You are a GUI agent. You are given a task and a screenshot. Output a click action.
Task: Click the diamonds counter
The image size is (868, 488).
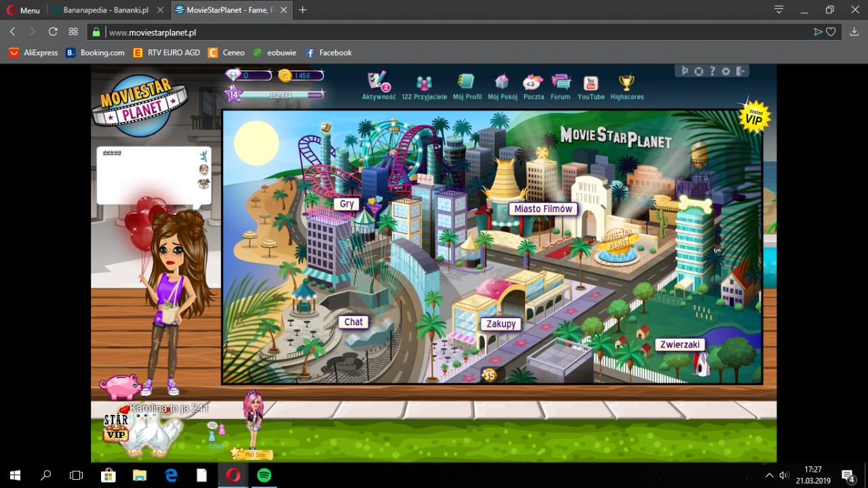(x=248, y=75)
